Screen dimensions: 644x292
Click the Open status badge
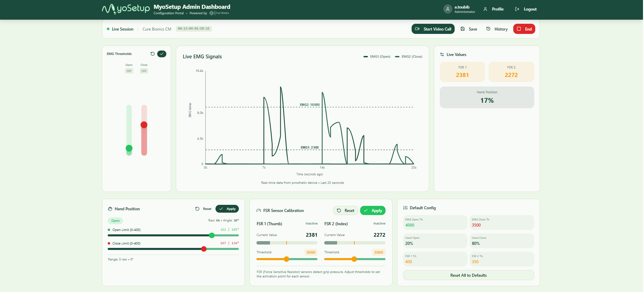(116, 221)
